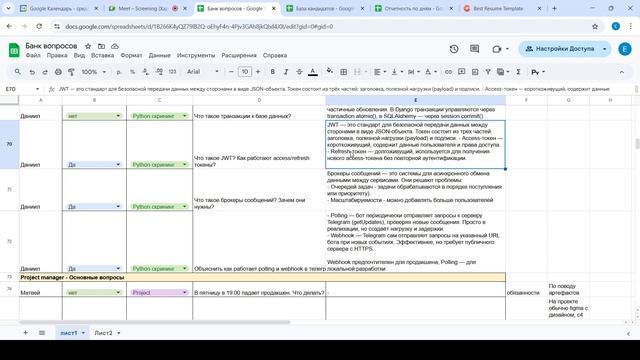The width and height of the screenshot is (640, 360).
Task: Switch to the Meet browser tab
Action: 148,9
